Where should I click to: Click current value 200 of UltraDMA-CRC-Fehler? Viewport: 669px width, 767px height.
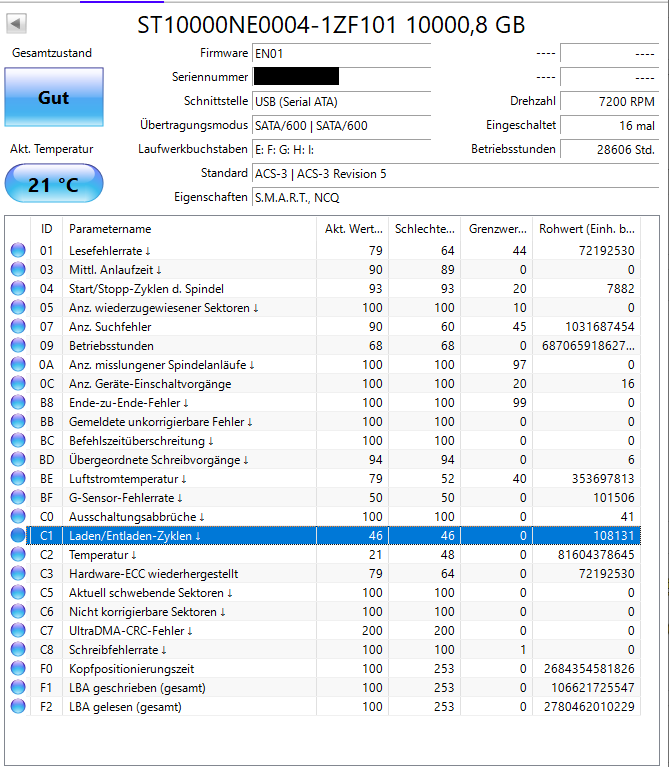tap(372, 631)
